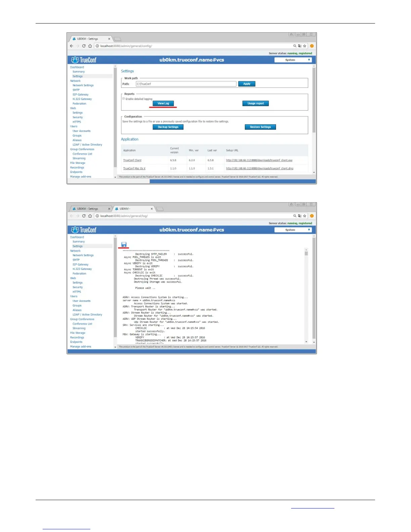Open Recordings in the lower window sidebar

[77, 337]
